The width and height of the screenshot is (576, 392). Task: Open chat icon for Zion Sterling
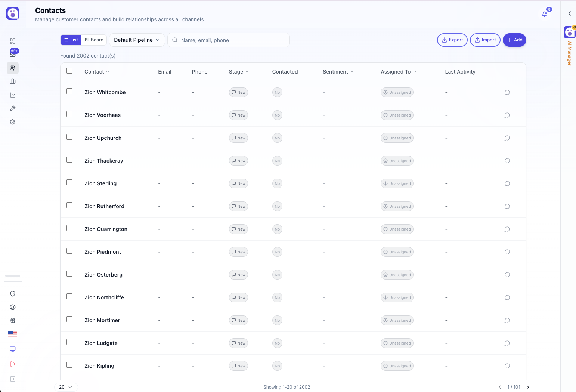(507, 184)
